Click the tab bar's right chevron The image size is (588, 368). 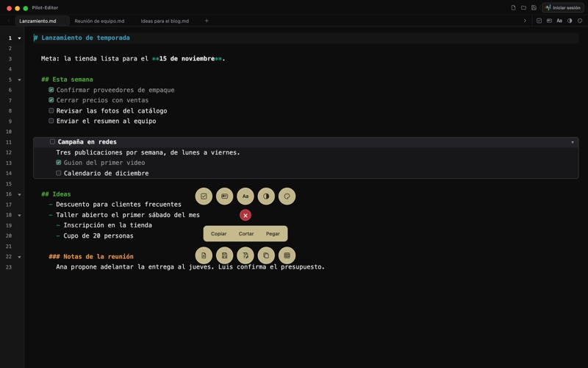click(525, 21)
